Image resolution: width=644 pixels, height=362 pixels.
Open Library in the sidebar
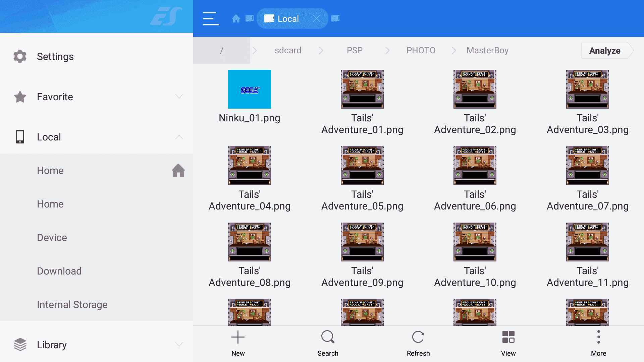pos(97,345)
